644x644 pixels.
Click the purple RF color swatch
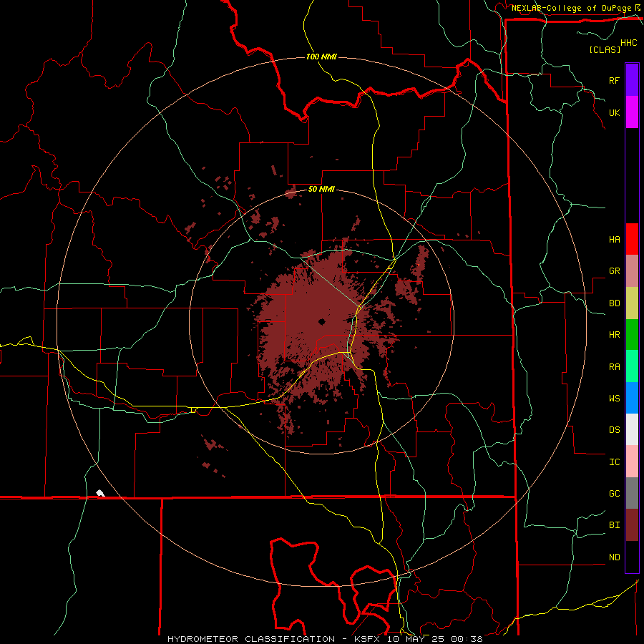(x=632, y=80)
